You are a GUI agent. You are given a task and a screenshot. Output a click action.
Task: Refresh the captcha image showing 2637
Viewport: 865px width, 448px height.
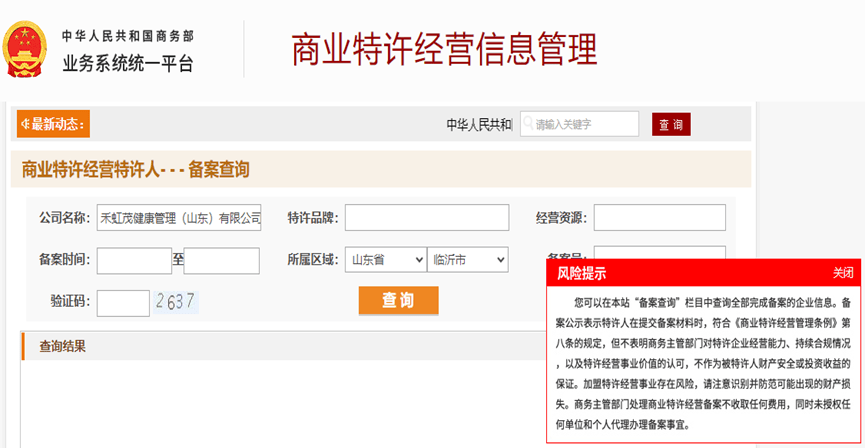[x=175, y=302]
